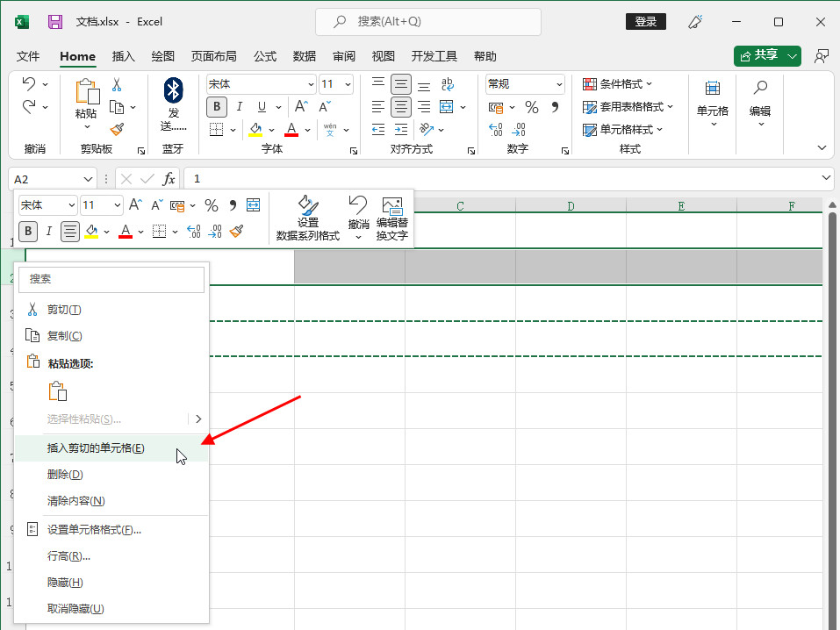840x630 pixels.
Task: Click the wrap text icon in alignment group
Action: pos(447,84)
